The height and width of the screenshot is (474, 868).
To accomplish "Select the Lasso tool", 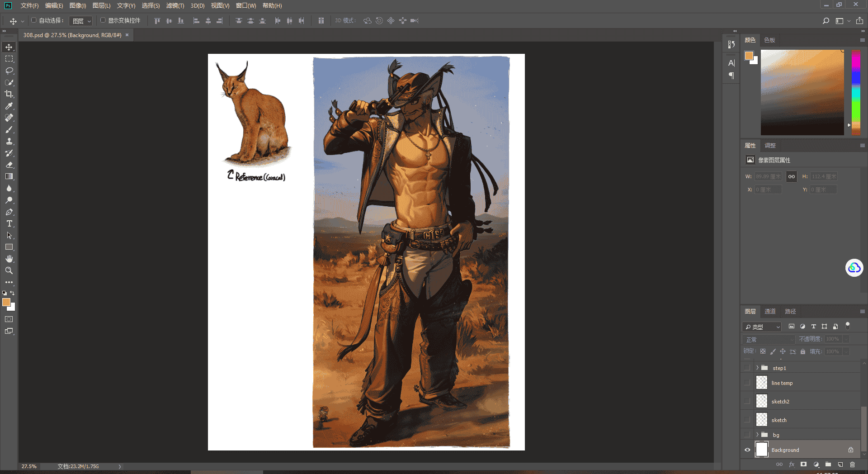I will (x=9, y=71).
